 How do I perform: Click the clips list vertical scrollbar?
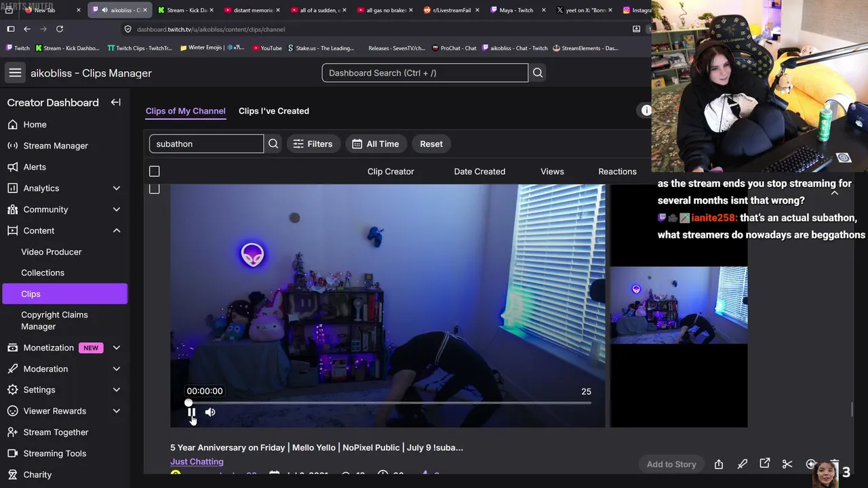point(852,410)
